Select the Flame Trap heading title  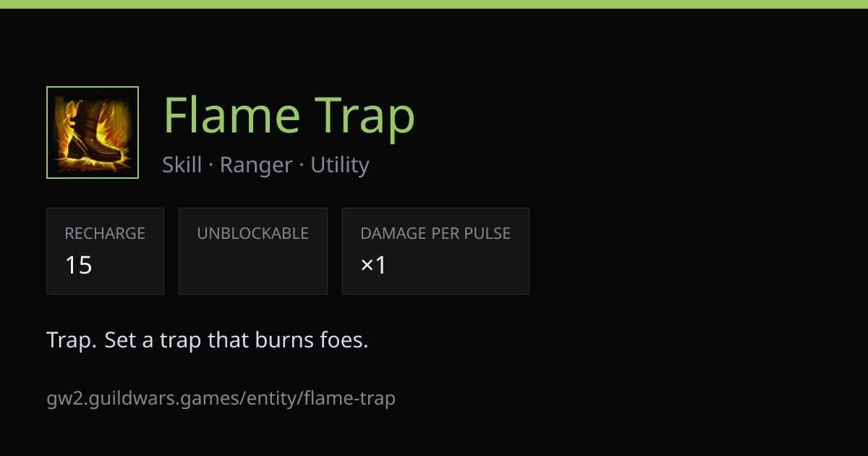[x=289, y=116]
